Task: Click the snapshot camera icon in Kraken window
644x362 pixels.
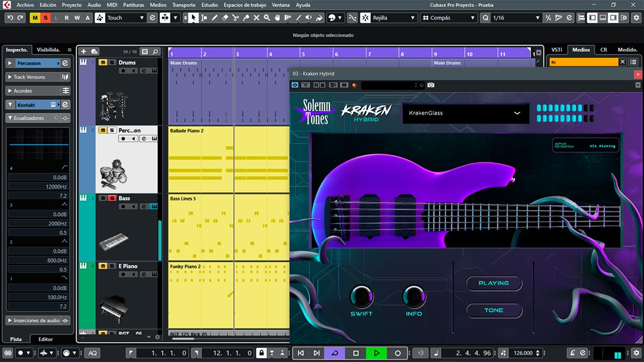Action: point(431,85)
